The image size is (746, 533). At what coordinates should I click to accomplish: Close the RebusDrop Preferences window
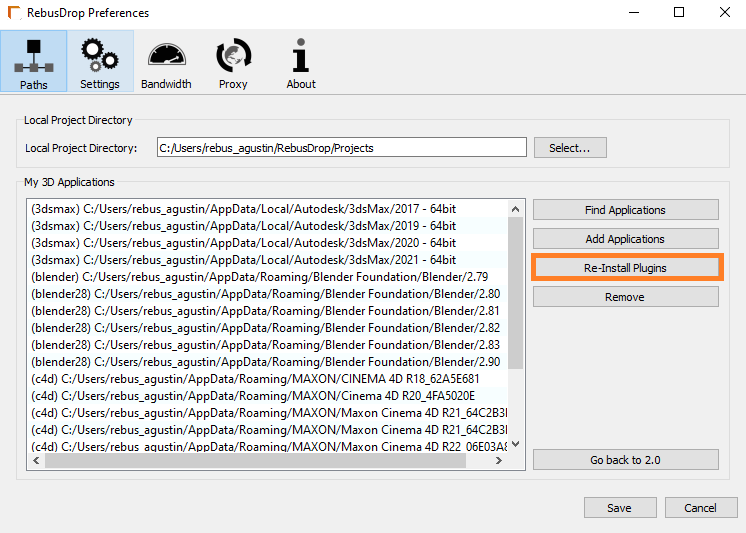[x=725, y=12]
